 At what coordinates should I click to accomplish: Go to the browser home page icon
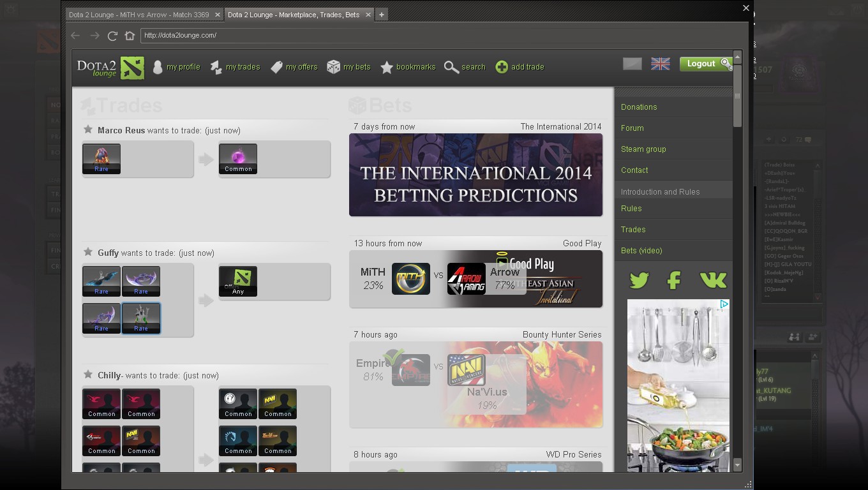(130, 36)
